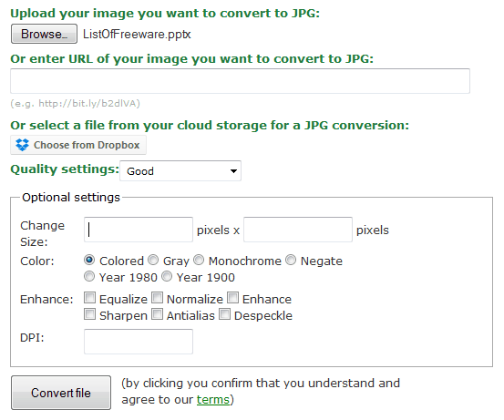Viewport: 504px width, 420px height.
Task: Click the height pixels input field
Action: 298,230
